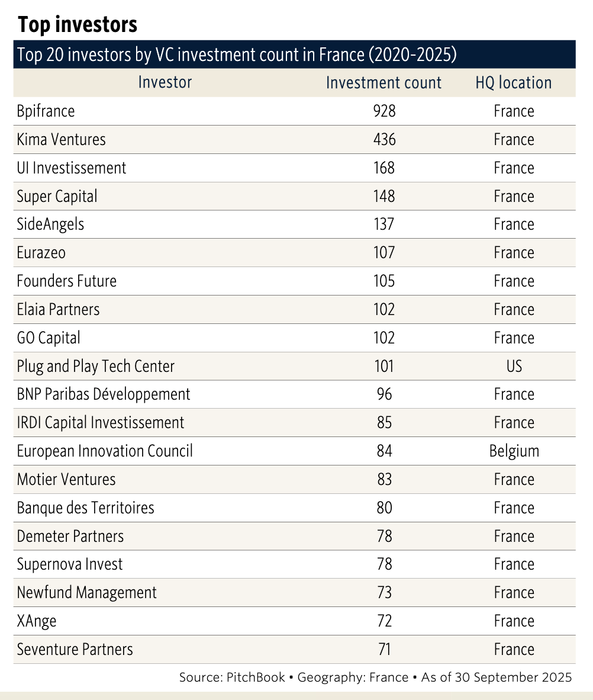
Task: Select the Bpifrance investor name
Action: [46, 111]
